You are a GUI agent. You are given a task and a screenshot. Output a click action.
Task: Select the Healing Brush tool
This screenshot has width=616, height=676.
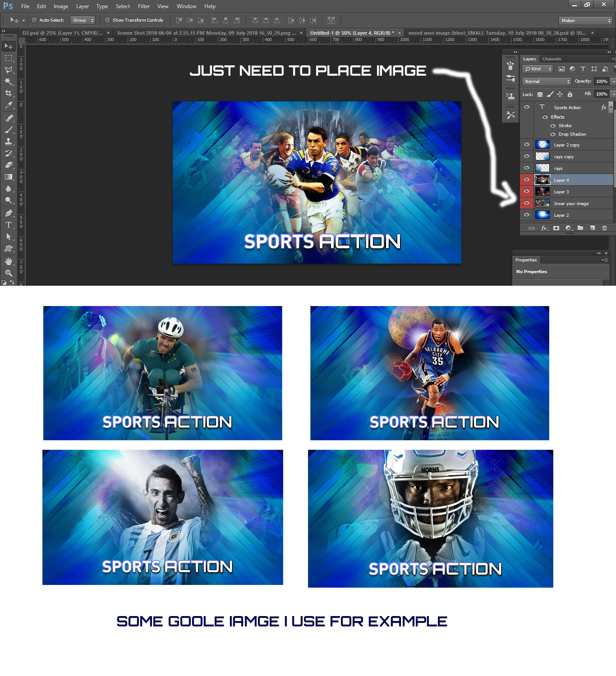pyautogui.click(x=9, y=118)
